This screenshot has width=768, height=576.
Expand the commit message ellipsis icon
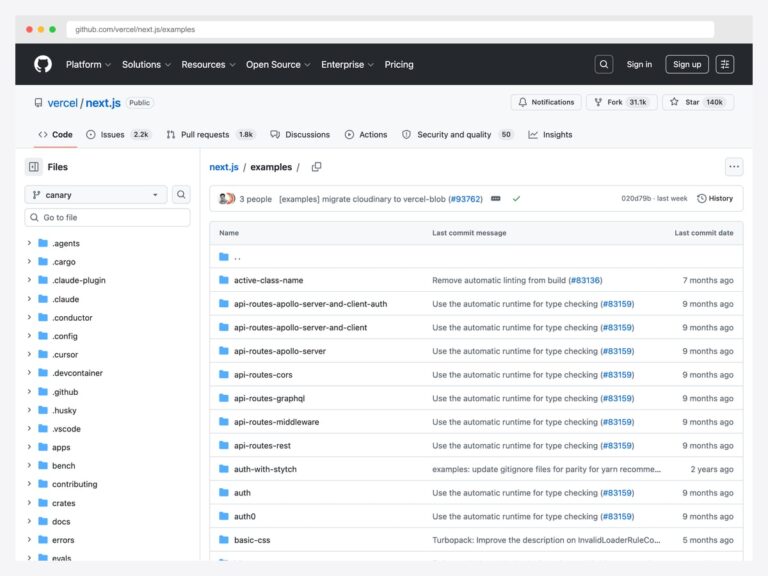point(496,199)
